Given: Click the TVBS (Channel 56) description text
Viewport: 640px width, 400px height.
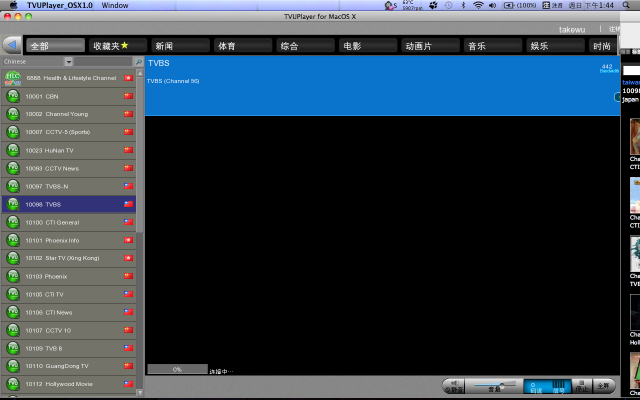Looking at the screenshot, I should click(x=173, y=81).
